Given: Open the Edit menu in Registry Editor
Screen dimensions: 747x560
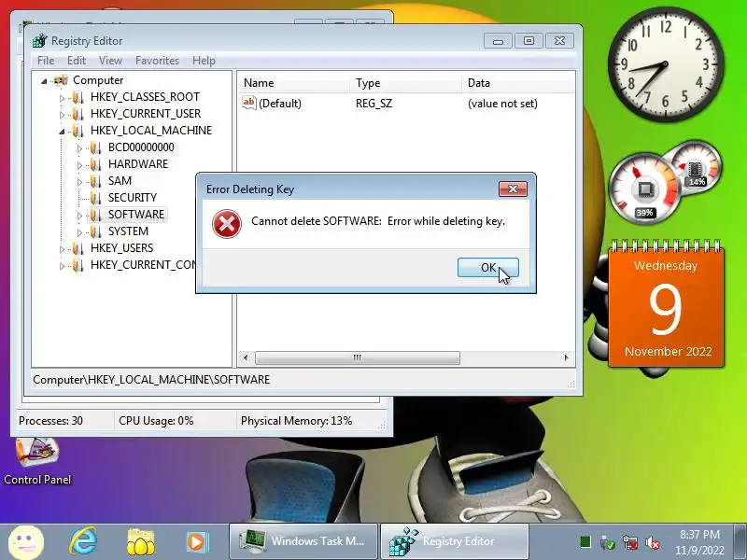Looking at the screenshot, I should tap(77, 61).
